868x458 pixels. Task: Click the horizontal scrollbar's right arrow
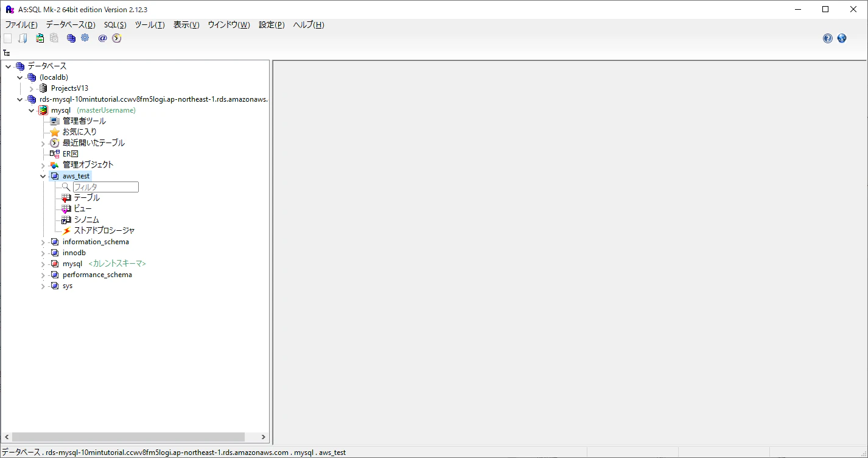[264, 437]
